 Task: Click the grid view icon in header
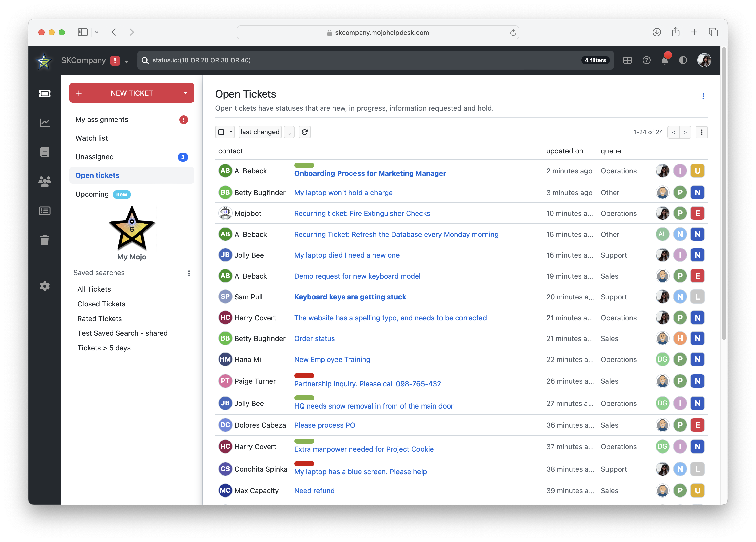coord(627,60)
